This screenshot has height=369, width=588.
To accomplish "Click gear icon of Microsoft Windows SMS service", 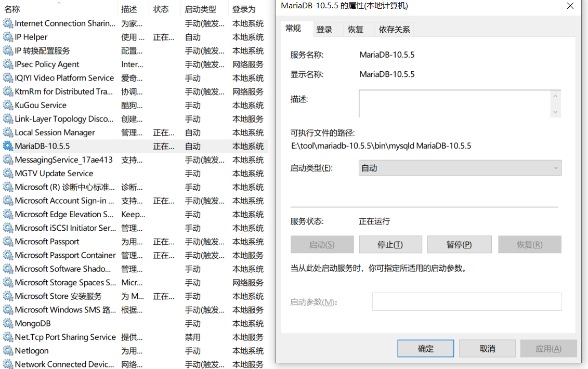I will (8, 310).
